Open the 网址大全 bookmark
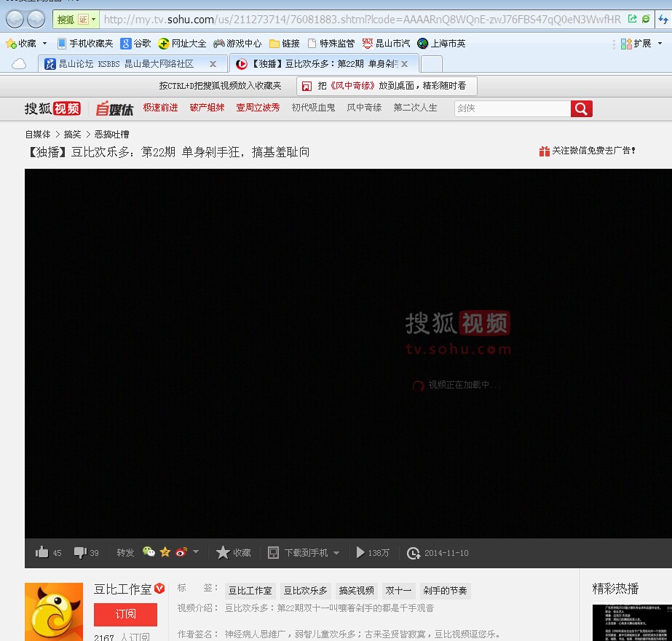672x641 pixels. click(182, 43)
